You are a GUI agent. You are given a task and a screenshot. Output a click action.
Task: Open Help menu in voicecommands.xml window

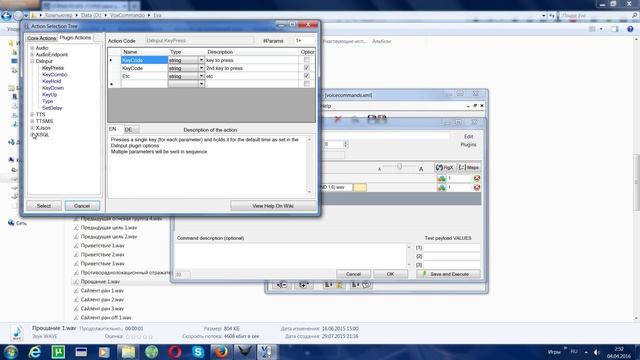[x=326, y=106]
